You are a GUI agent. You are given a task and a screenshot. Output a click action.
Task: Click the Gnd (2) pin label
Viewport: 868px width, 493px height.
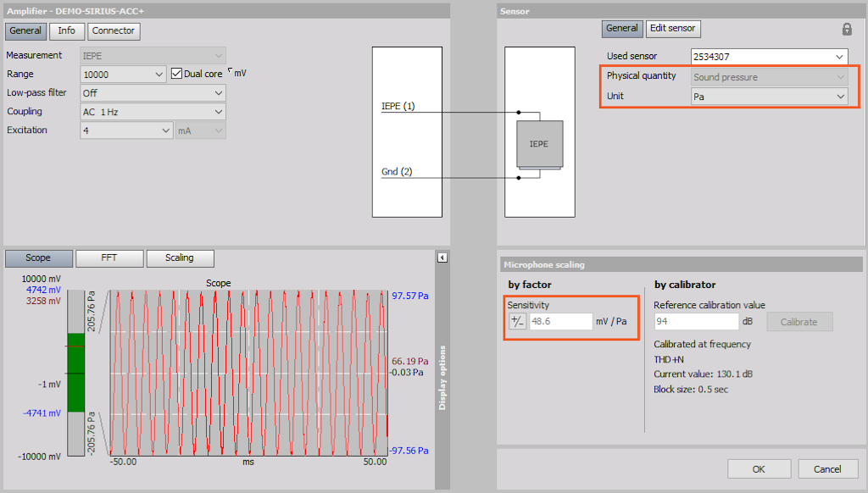tap(397, 171)
